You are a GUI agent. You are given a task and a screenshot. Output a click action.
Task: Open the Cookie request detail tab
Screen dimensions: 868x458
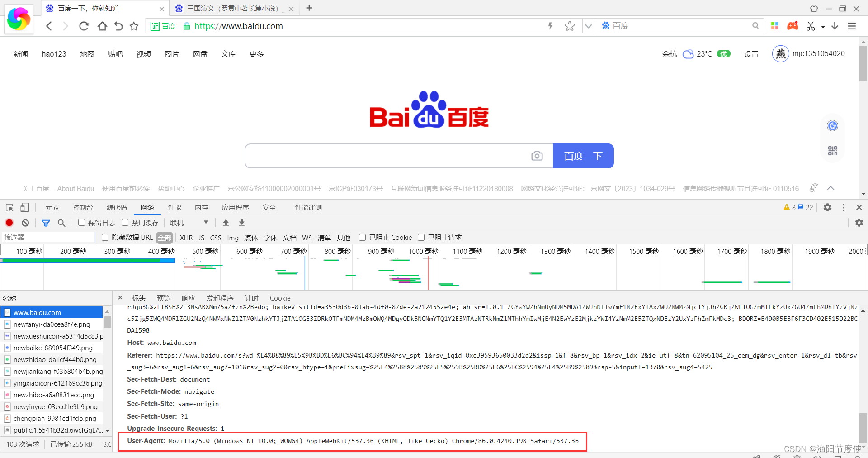pos(280,298)
